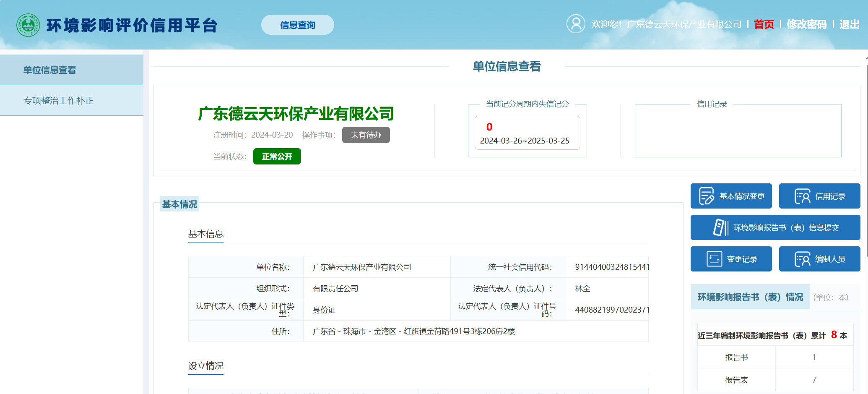Click the company name heading in green
Image resolution: width=868 pixels, height=394 pixels.
(296, 114)
